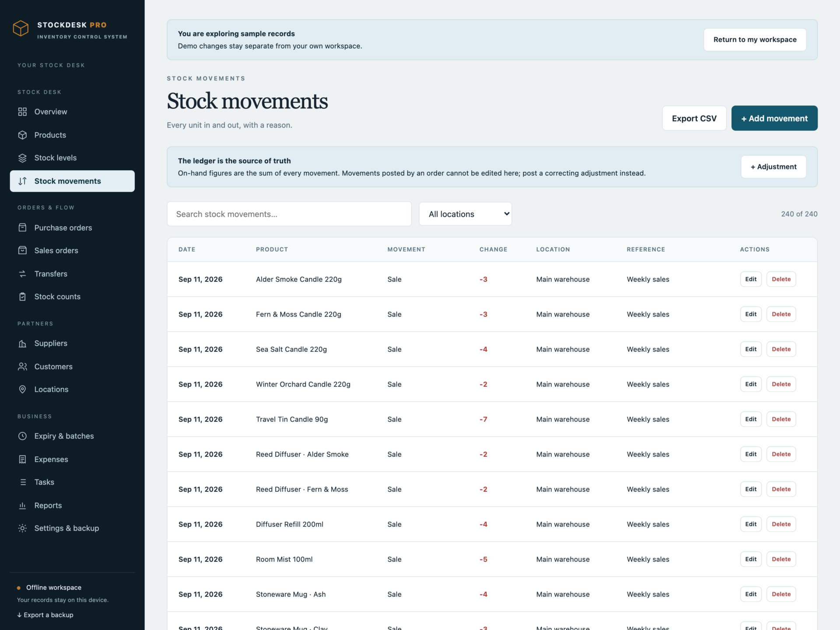Edit the Sea Salt Candle 220g row
The width and height of the screenshot is (840, 630).
tap(751, 349)
